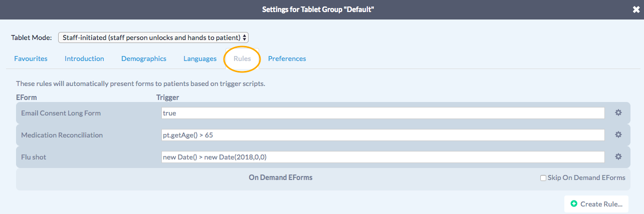Focus the new Date() trigger input
Screen dimensions: 644x214
tap(383, 157)
